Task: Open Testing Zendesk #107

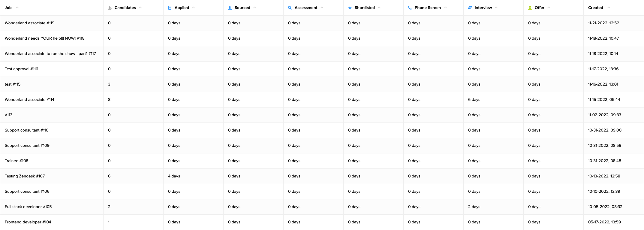Action: pos(25,176)
